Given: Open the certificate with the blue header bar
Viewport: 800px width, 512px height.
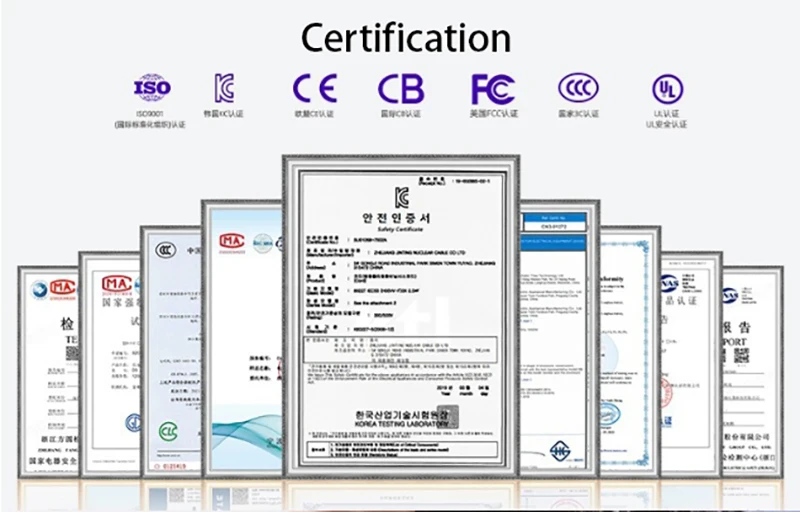Looking at the screenshot, I should coord(559,339).
